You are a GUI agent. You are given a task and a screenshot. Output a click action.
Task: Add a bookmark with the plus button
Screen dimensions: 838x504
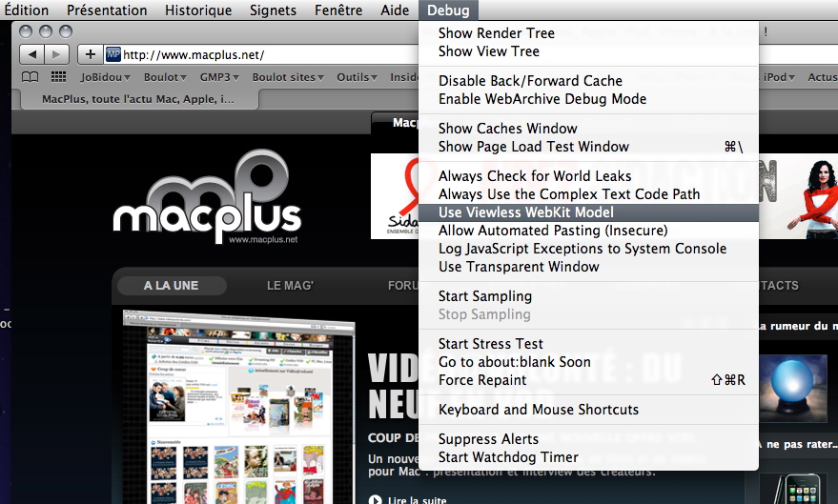tap(91, 54)
